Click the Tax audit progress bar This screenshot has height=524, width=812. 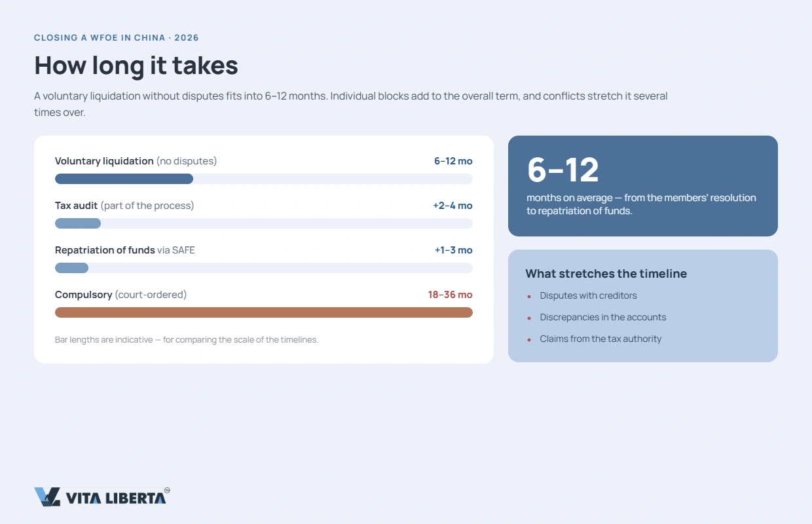coord(264,223)
